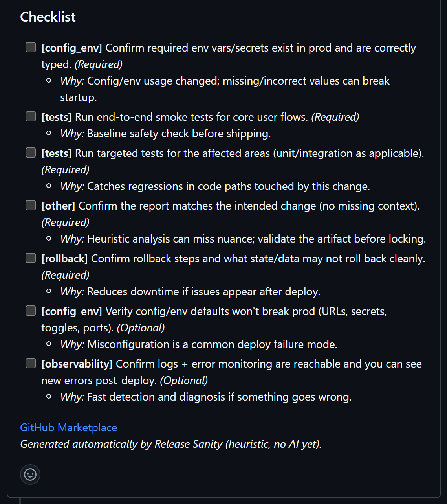The height and width of the screenshot is (504, 447).
Task: Open the emoji reaction picker
Action: pyautogui.click(x=30, y=474)
